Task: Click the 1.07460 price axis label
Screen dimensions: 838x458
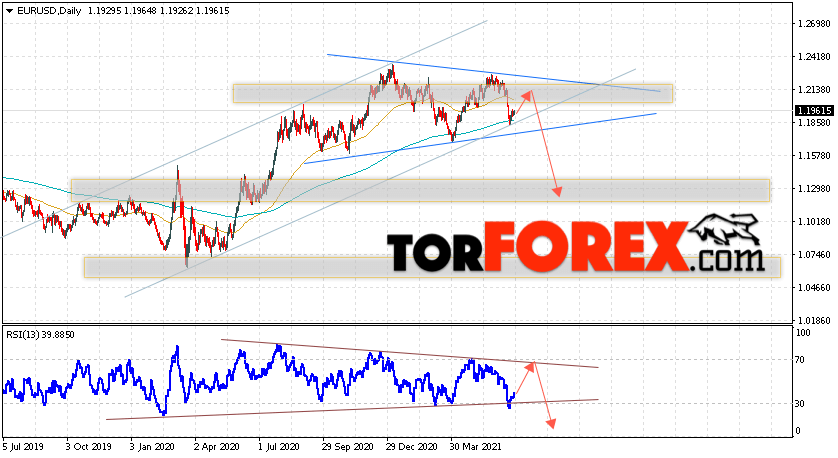Action: [x=814, y=254]
